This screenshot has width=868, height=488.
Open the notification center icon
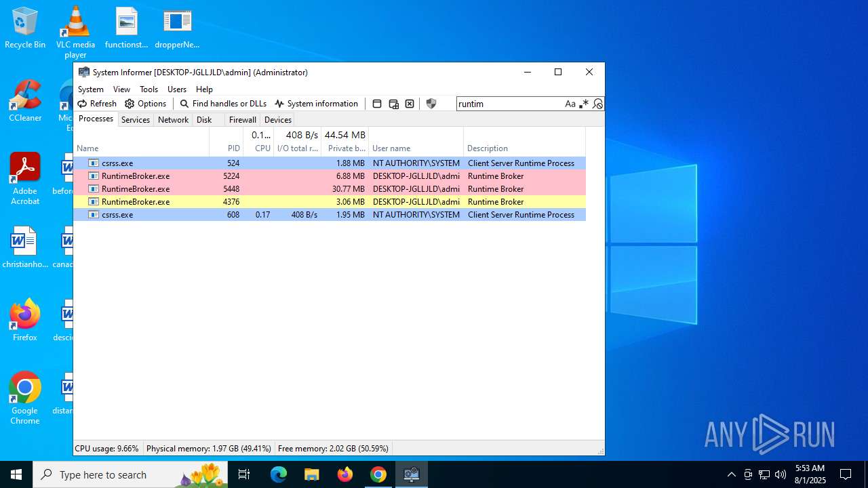[x=846, y=474]
